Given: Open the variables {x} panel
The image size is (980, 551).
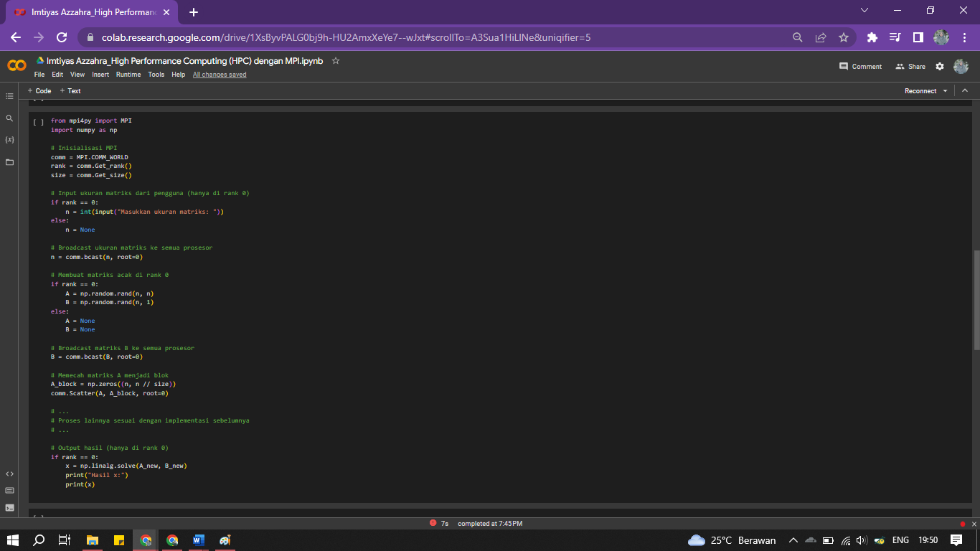Looking at the screenshot, I should click(x=9, y=139).
